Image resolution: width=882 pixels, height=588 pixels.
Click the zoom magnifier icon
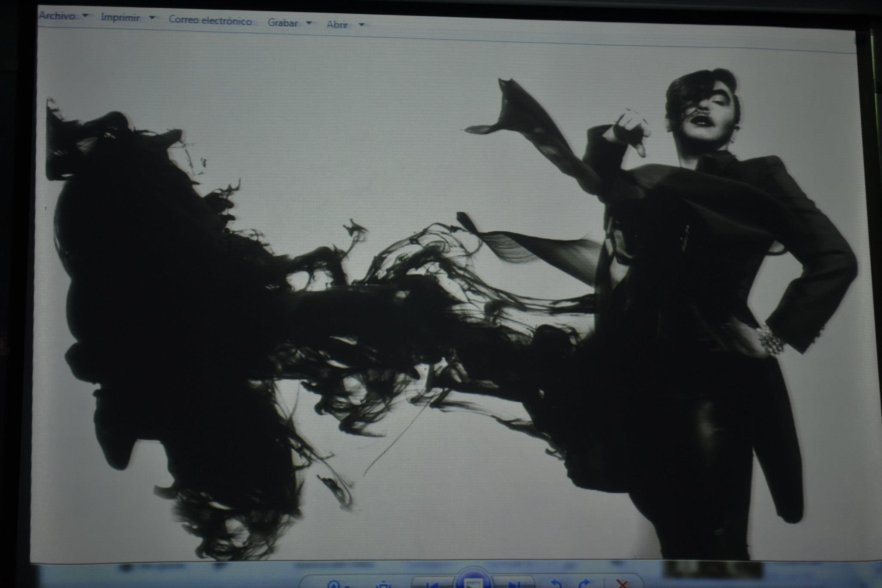point(334,584)
